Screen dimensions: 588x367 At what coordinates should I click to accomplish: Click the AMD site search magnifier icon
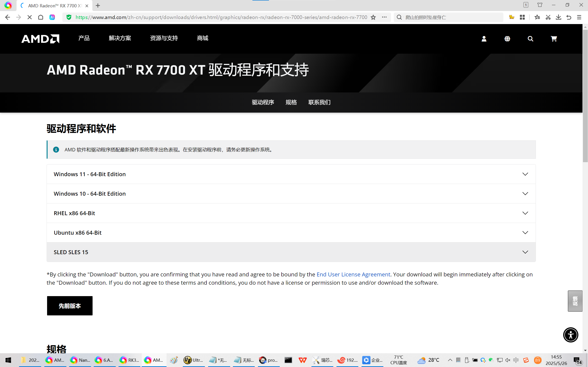tap(530, 39)
